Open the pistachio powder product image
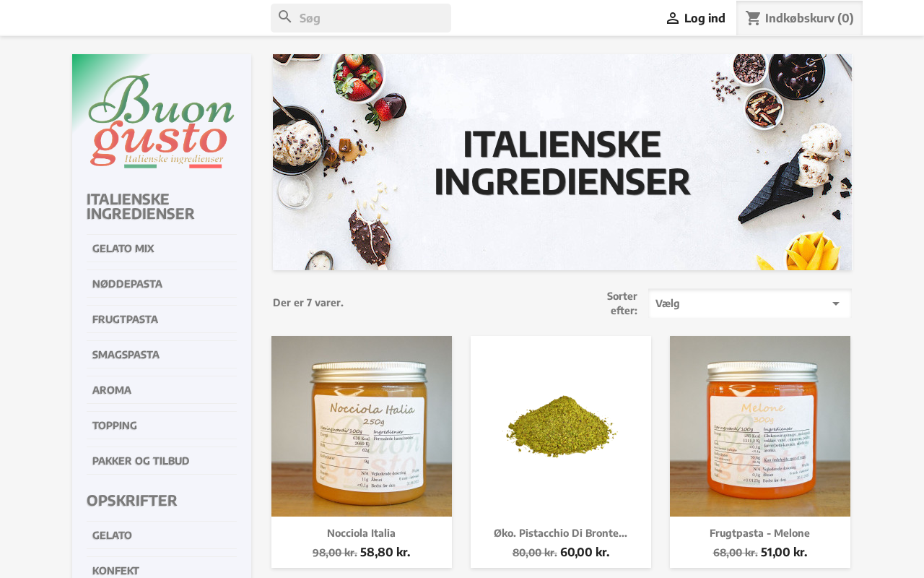The height and width of the screenshot is (578, 924). [x=561, y=426]
